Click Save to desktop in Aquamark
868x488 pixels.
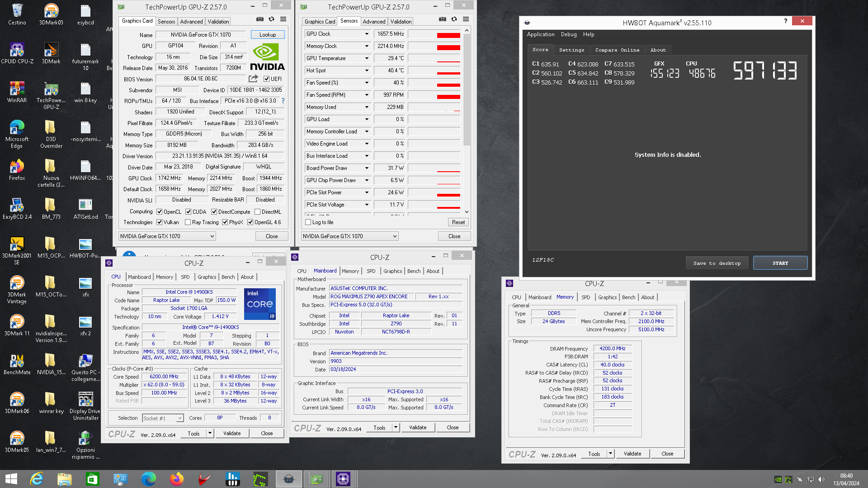(717, 263)
